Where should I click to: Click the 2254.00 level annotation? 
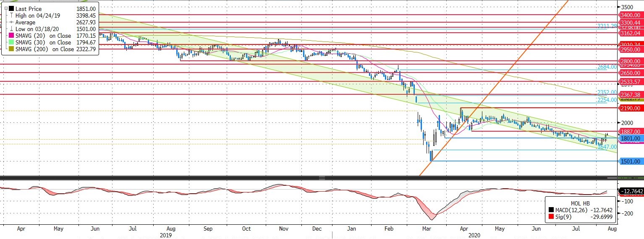tap(607, 100)
